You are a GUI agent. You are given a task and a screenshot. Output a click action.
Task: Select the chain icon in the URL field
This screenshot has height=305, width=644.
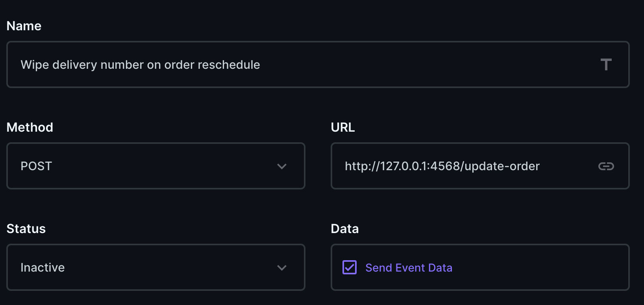pyautogui.click(x=605, y=166)
